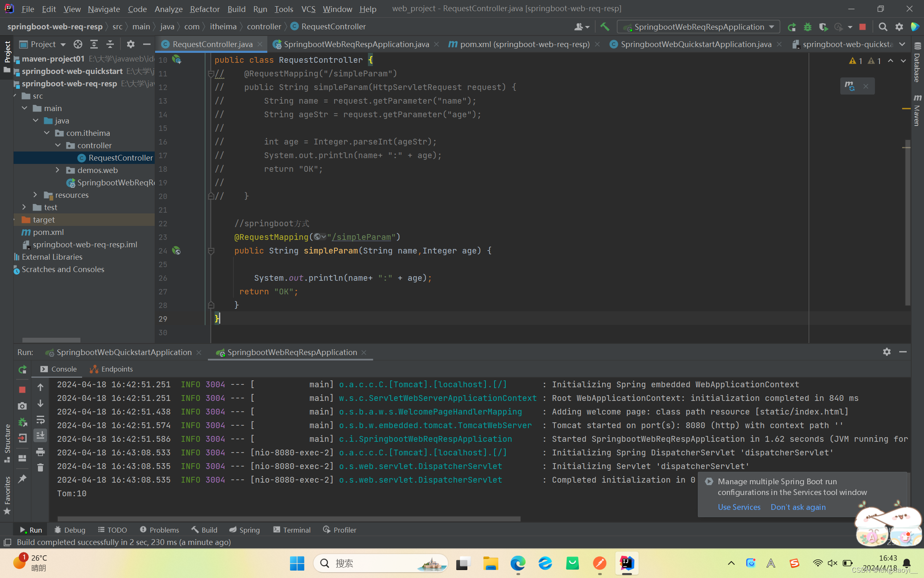Toggle scroll to end in console

pos(40,436)
